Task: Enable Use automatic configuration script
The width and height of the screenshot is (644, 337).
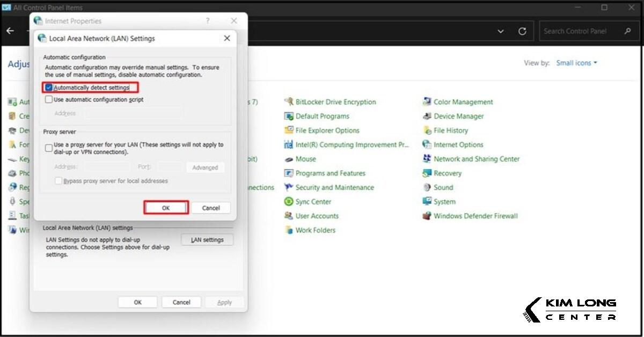Action: pos(49,100)
